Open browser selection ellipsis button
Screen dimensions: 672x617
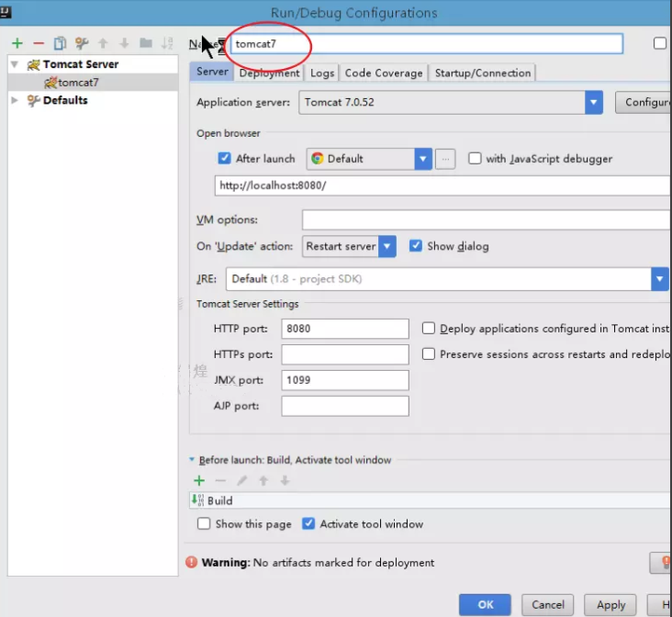pos(445,159)
